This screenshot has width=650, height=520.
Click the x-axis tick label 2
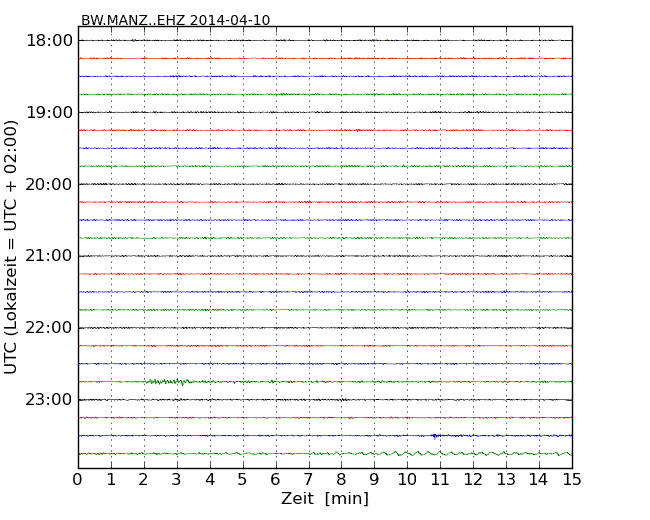point(144,479)
